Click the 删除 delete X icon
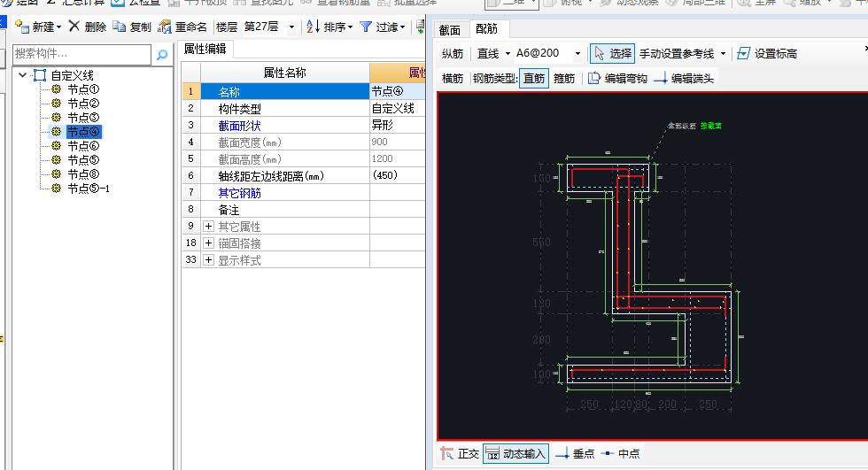Screen dimensions: 868x470 pos(74,26)
